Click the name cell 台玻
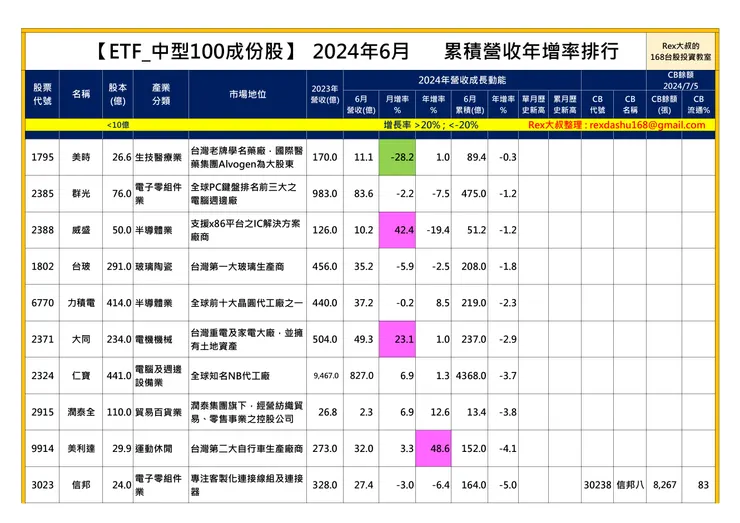The height and width of the screenshot is (523, 740). click(x=81, y=266)
